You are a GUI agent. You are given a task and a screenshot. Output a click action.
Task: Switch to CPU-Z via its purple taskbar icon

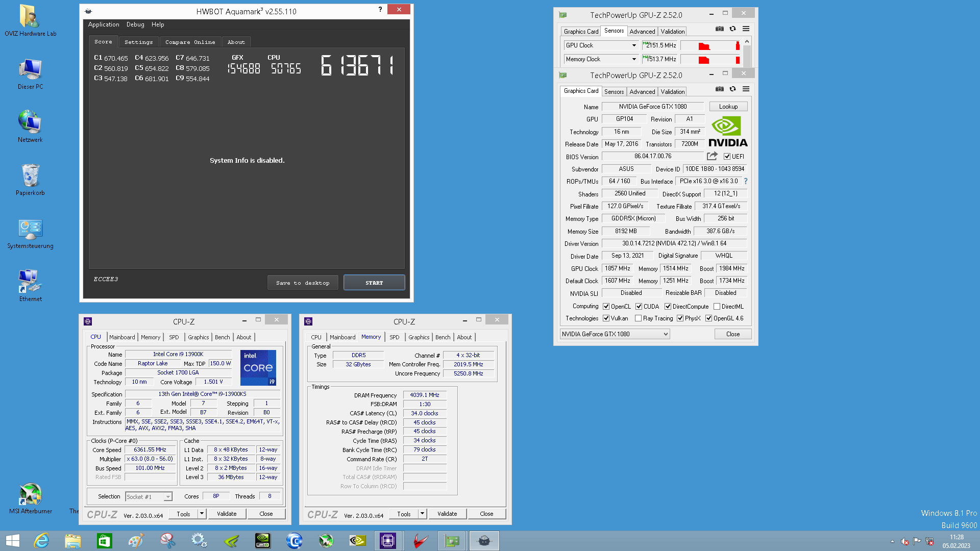(x=388, y=541)
